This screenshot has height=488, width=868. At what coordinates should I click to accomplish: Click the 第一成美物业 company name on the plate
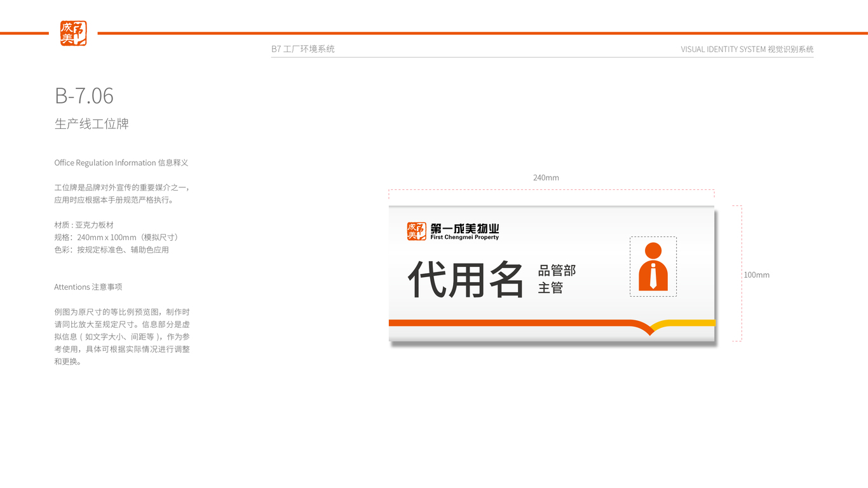tap(465, 228)
